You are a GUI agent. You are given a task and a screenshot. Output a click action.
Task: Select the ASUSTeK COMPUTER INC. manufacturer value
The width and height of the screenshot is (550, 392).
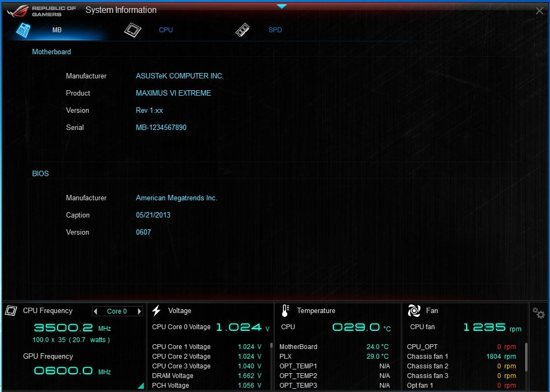point(180,76)
